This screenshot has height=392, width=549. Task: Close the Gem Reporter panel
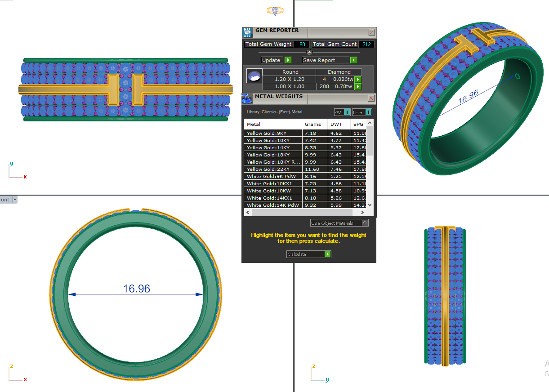click(371, 32)
